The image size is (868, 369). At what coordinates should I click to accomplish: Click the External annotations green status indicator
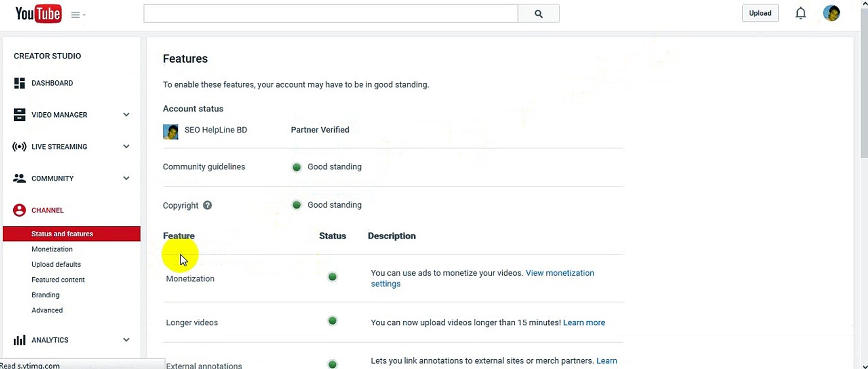(x=333, y=364)
